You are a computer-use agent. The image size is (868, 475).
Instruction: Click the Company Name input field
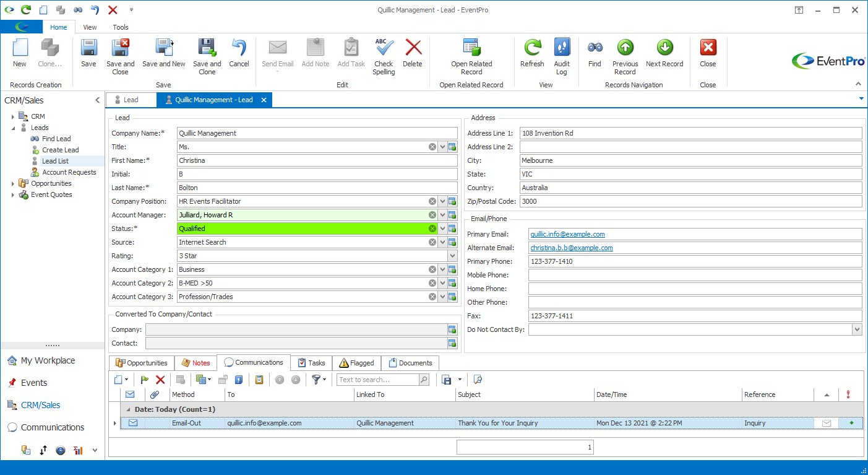[317, 133]
